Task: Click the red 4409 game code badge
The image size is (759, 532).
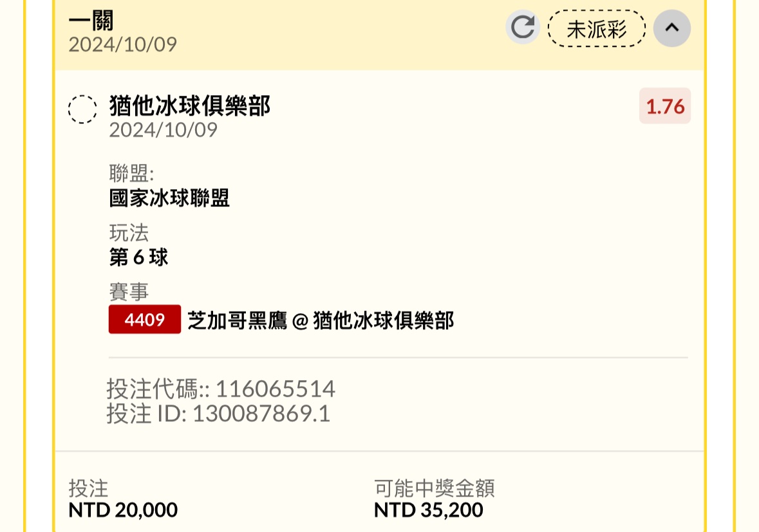Action: pyautogui.click(x=145, y=320)
